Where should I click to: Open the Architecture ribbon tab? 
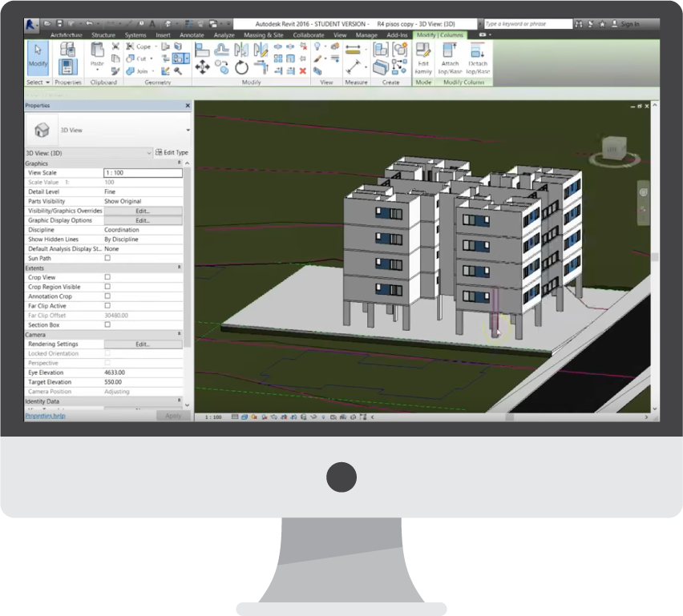(67, 34)
